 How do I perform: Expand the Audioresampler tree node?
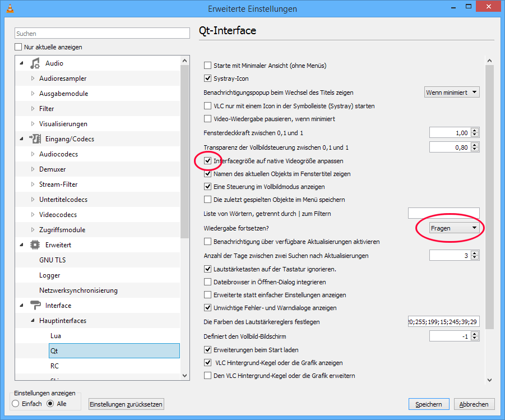pyautogui.click(x=33, y=79)
